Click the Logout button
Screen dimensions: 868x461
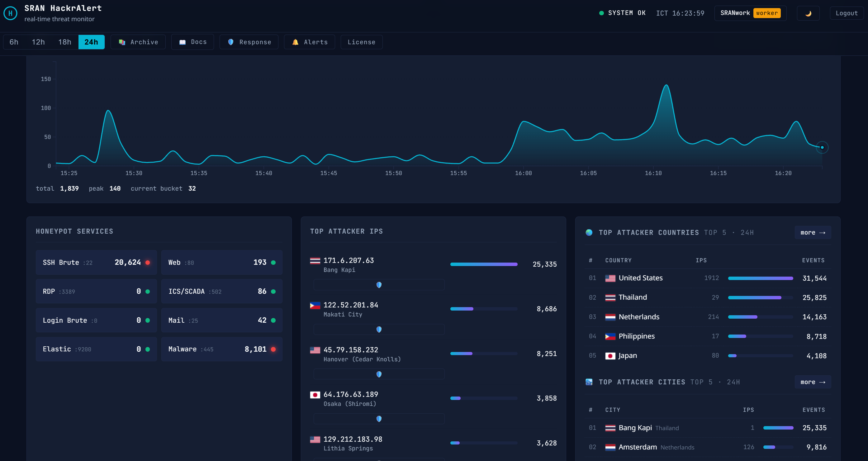(x=847, y=13)
